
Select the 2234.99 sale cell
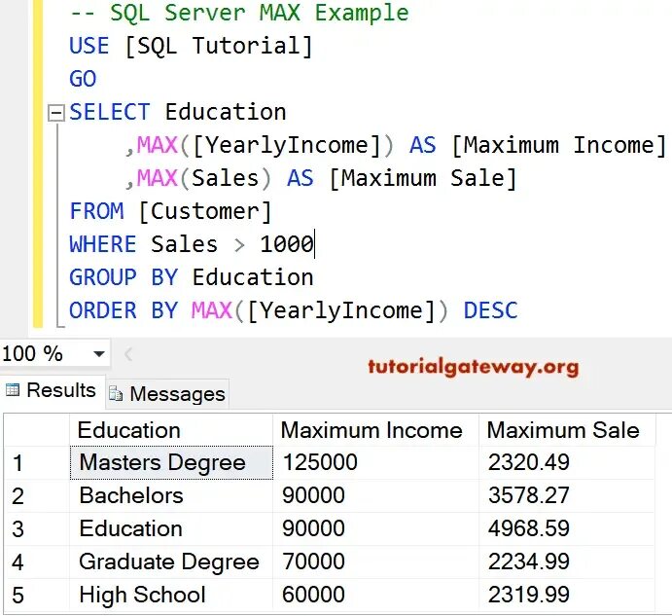pyautogui.click(x=567, y=562)
